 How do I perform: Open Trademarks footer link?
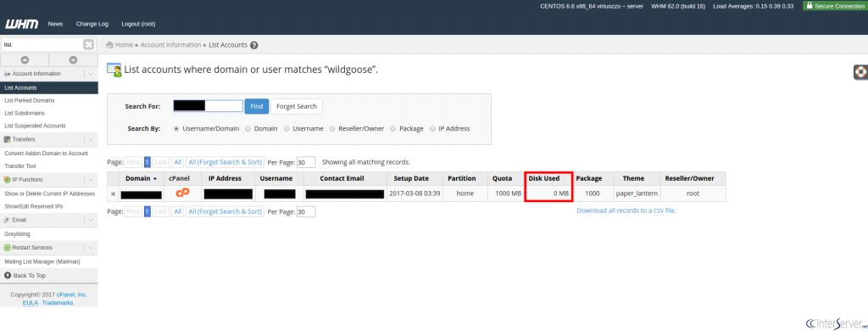click(58, 303)
